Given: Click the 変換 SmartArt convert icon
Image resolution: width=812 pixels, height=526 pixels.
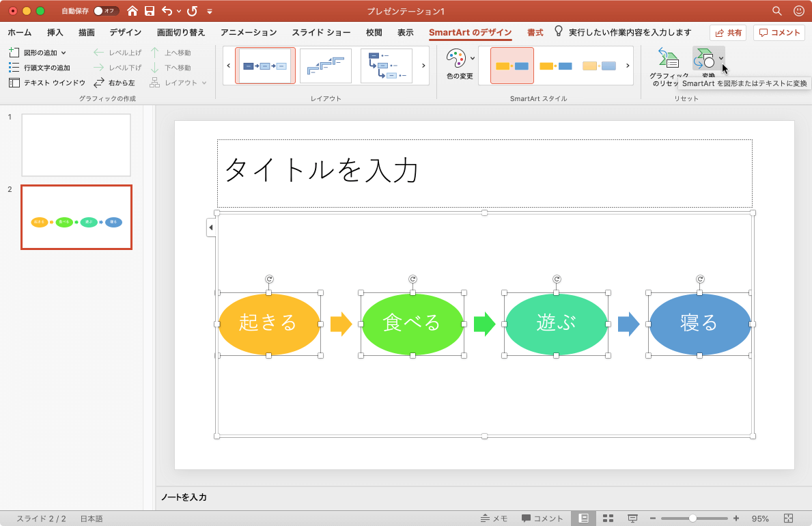Looking at the screenshot, I should click(x=705, y=59).
